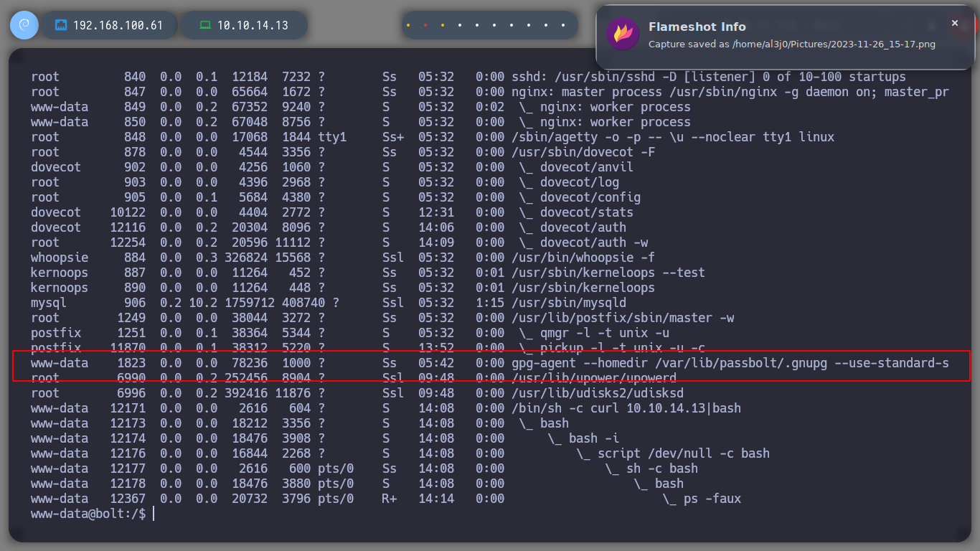980x551 pixels.
Task: Click the whoopsie user name
Action: 60,258
